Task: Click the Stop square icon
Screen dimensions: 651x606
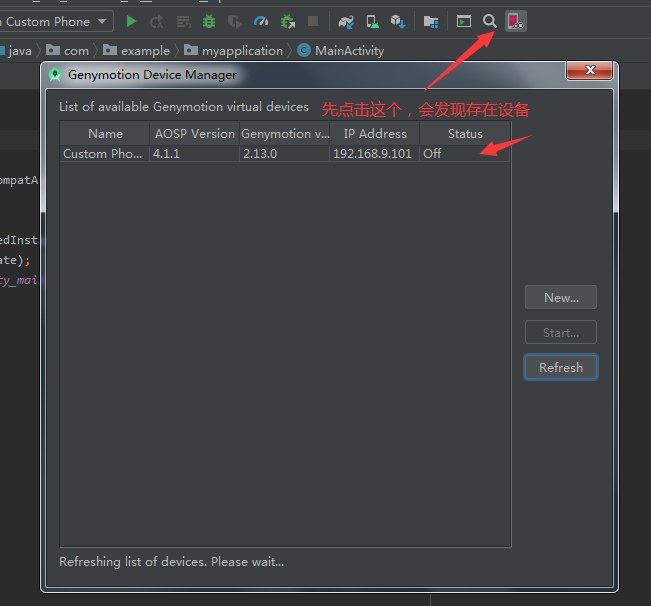Action: tap(313, 21)
